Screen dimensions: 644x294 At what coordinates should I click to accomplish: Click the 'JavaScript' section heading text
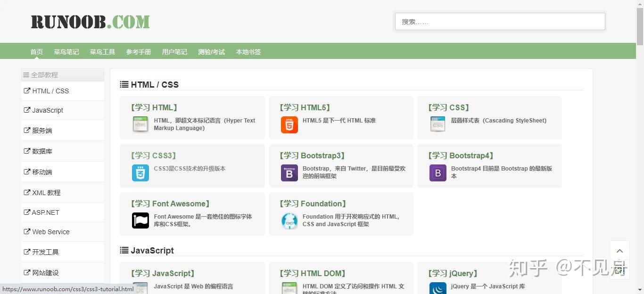click(152, 251)
